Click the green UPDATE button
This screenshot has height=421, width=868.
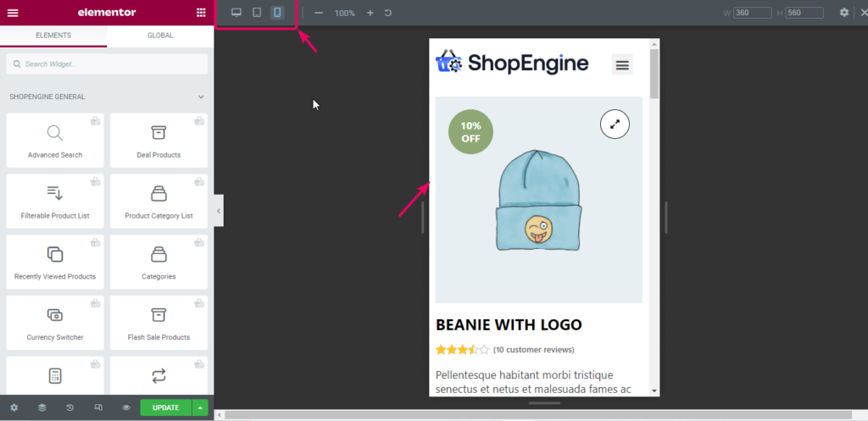point(165,407)
